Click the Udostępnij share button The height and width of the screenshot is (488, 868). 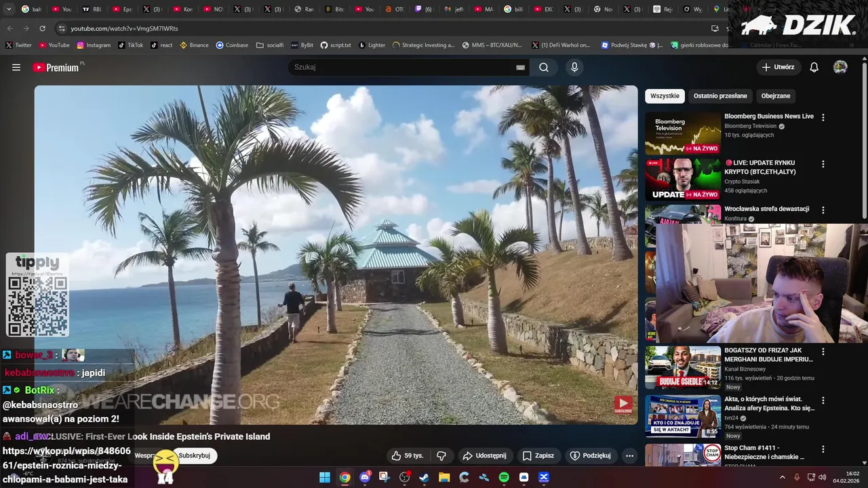(x=485, y=455)
